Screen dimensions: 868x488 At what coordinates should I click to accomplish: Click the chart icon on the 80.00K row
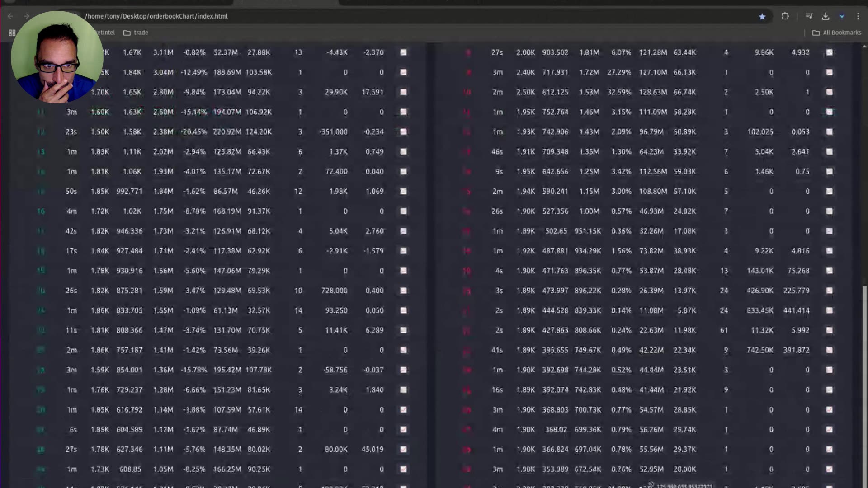(x=403, y=449)
